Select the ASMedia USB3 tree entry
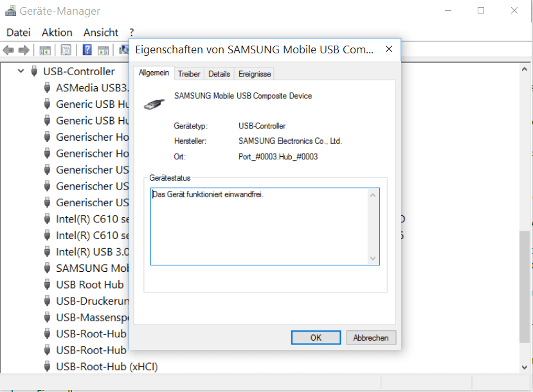Viewport: 533px width, 392px height. [93, 88]
